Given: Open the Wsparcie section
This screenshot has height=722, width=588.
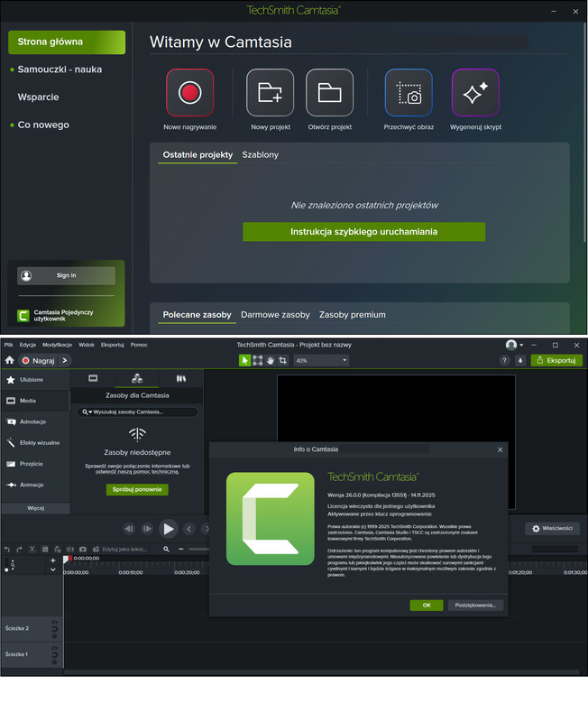Looking at the screenshot, I should click(x=38, y=97).
